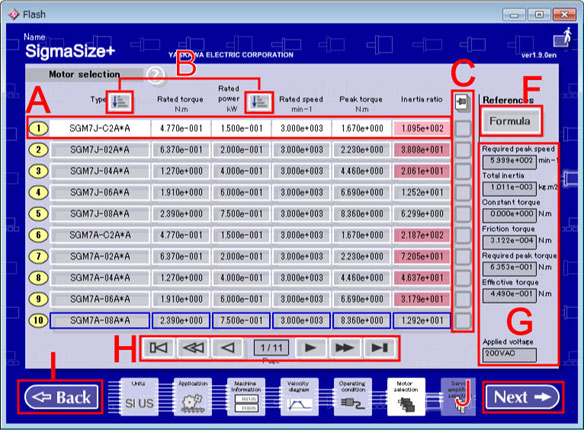584x430 pixels.
Task: Jump to the last page
Action: tap(380, 348)
